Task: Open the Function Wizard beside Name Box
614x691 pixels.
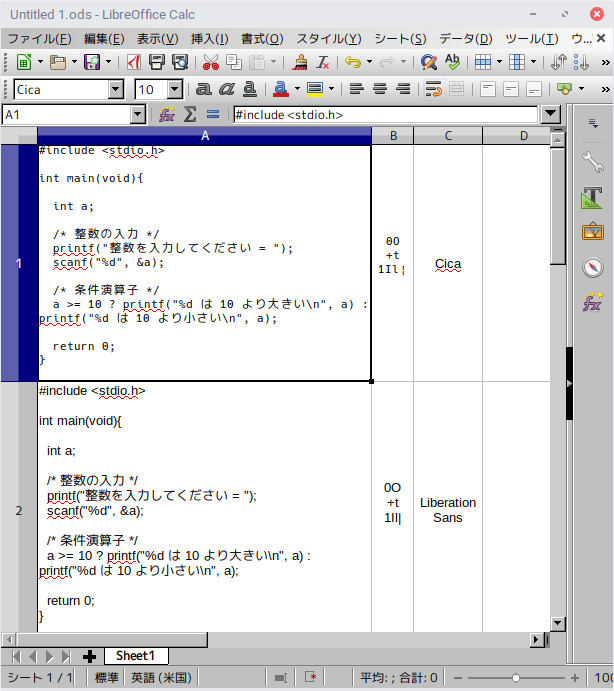Action: point(167,115)
